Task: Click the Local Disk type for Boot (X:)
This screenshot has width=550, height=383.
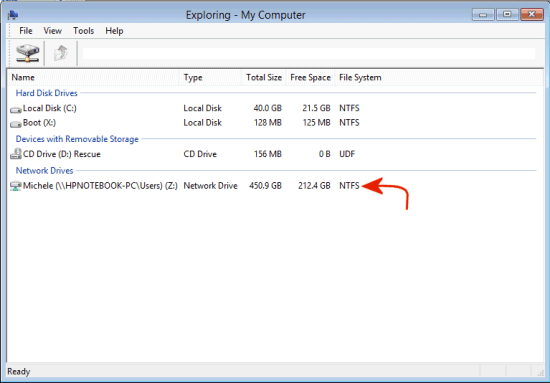Action: (x=202, y=122)
